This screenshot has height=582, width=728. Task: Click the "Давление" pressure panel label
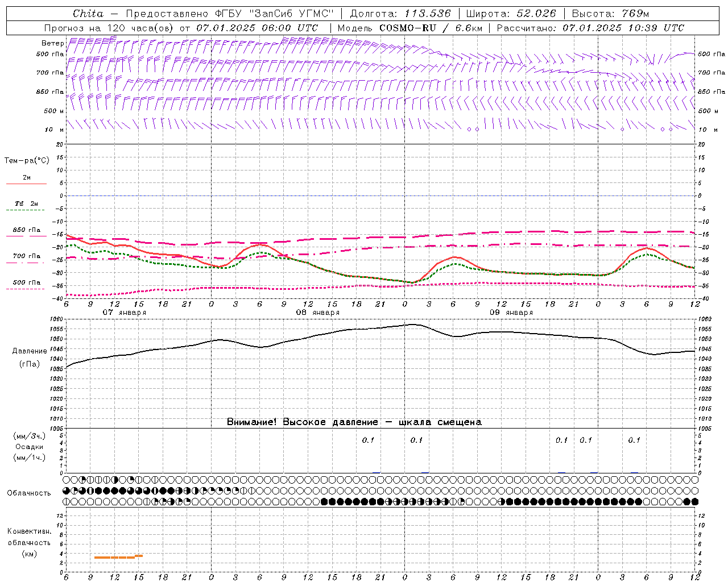click(29, 351)
